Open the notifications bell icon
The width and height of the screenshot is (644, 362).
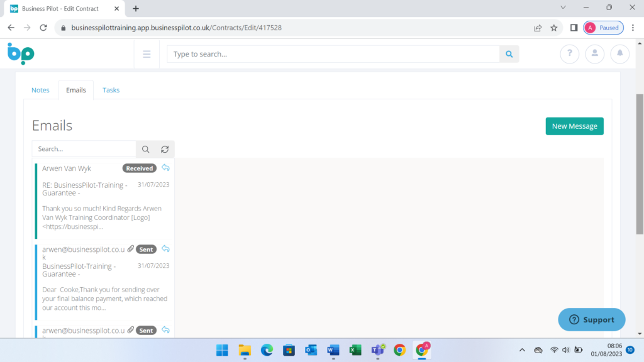pyautogui.click(x=619, y=54)
